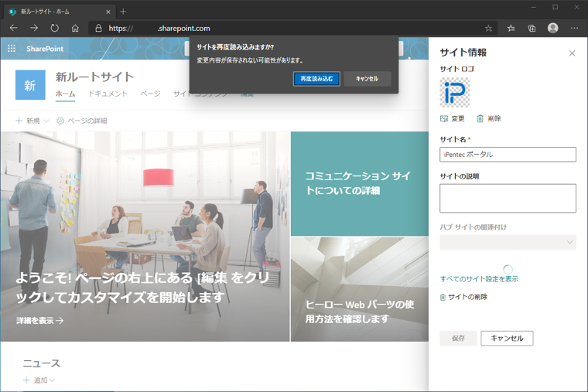Viewport: 588px width, 392px height.
Task: Click the ニュース section heading
Action: click(42, 363)
